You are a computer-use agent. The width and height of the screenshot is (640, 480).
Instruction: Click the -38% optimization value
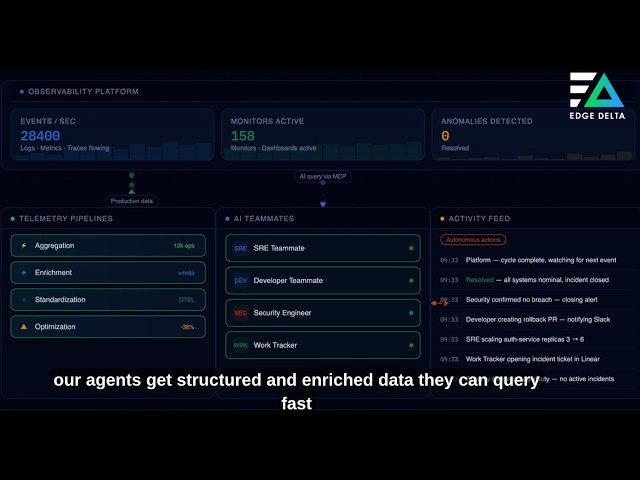tap(187, 327)
